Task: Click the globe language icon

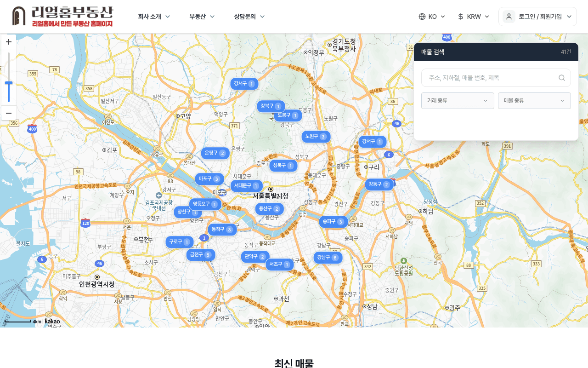Action: [422, 17]
